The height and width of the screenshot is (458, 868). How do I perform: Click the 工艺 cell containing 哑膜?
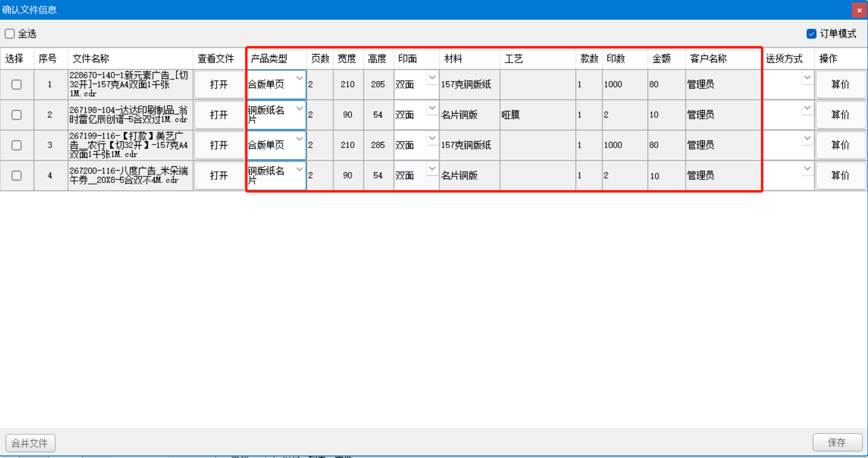(x=537, y=115)
